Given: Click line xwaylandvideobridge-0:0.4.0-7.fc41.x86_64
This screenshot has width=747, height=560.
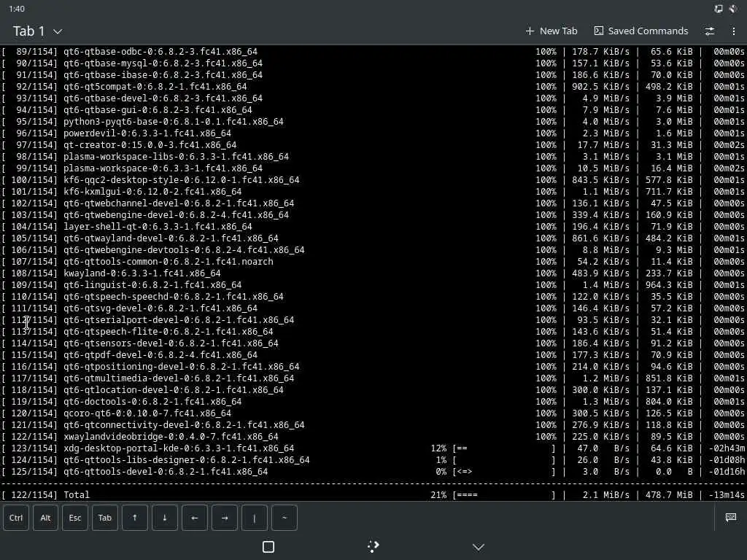Looking at the screenshot, I should click(x=171, y=437).
